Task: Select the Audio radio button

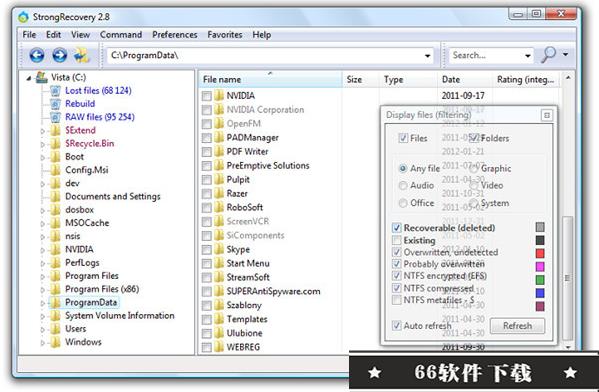Action: (x=403, y=186)
